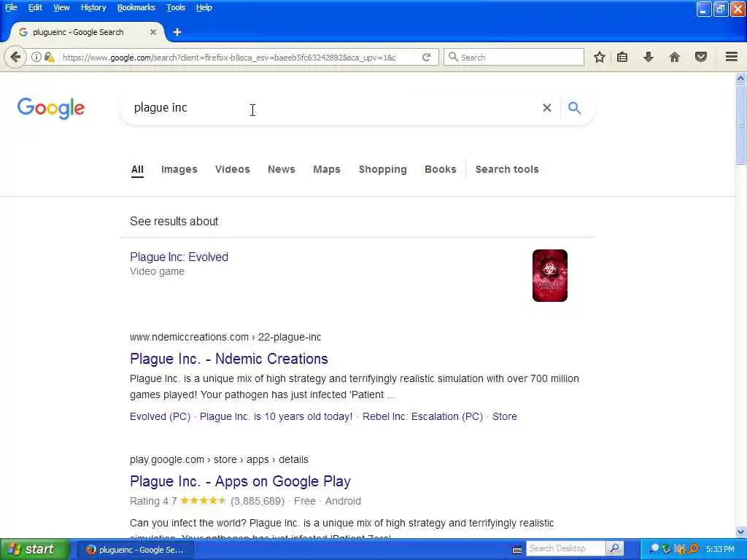
Task: Click the Google logo
Action: pyautogui.click(x=51, y=109)
